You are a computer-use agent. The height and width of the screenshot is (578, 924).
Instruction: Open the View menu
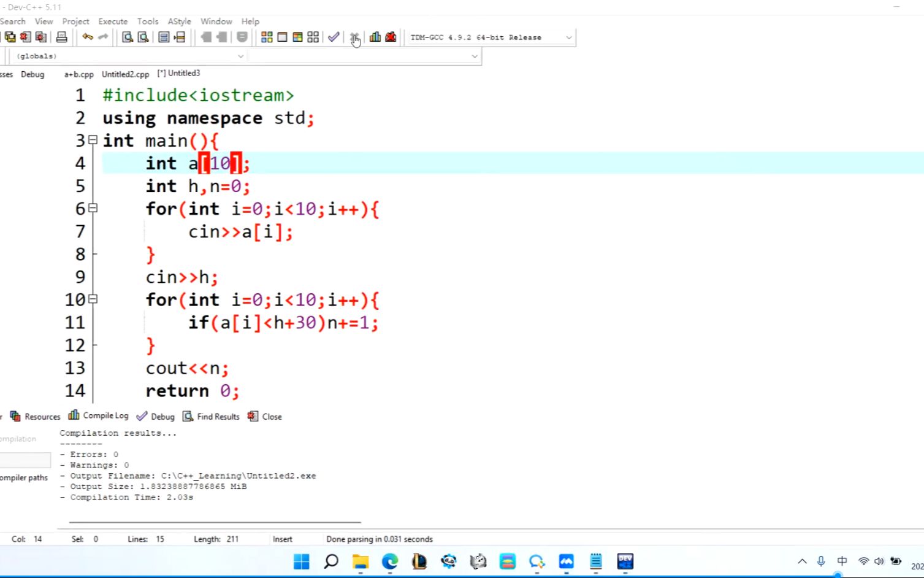[x=44, y=21]
